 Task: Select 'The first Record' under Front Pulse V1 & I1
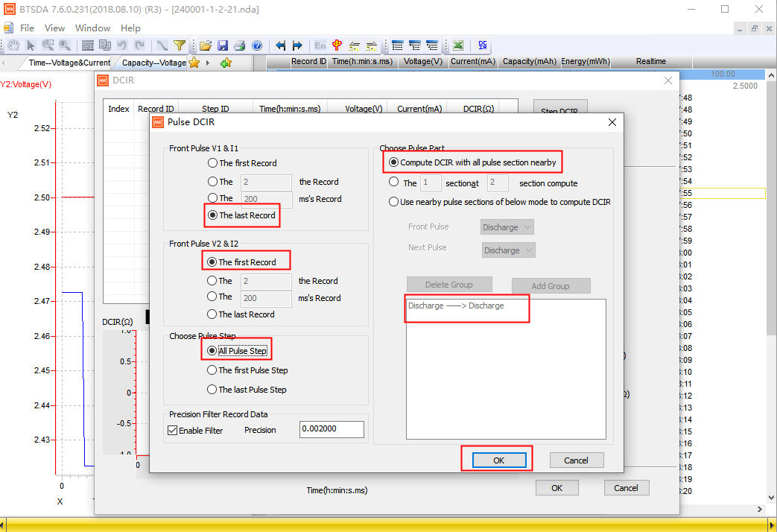tap(212, 162)
